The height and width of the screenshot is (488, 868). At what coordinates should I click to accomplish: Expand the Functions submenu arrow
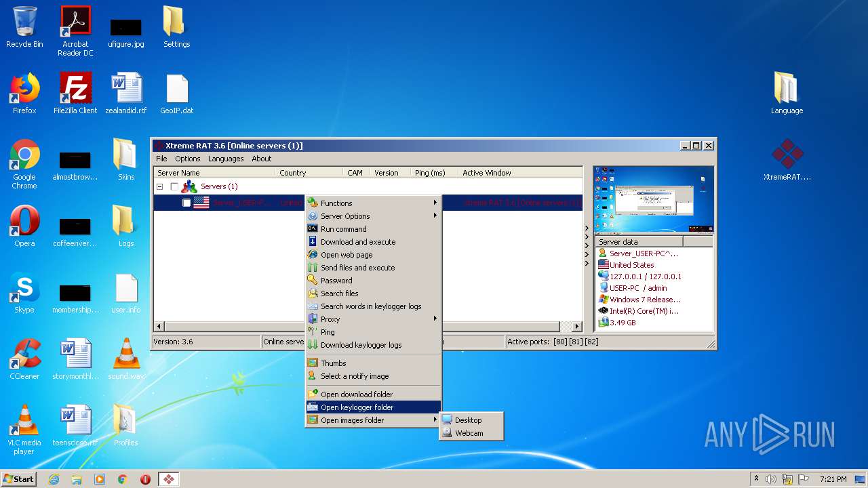point(435,203)
